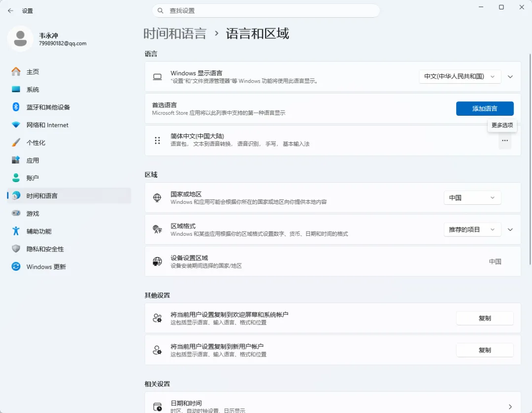Click the Windows 更新 sync icon
The image size is (532, 413).
16,266
